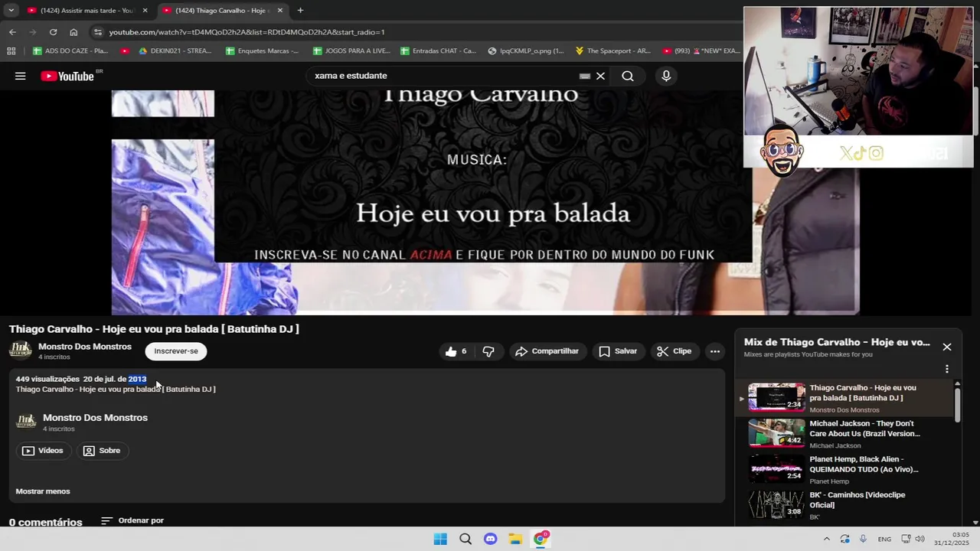Open Discord from the taskbar
Viewport: 980px width, 551px height.
pyautogui.click(x=491, y=539)
